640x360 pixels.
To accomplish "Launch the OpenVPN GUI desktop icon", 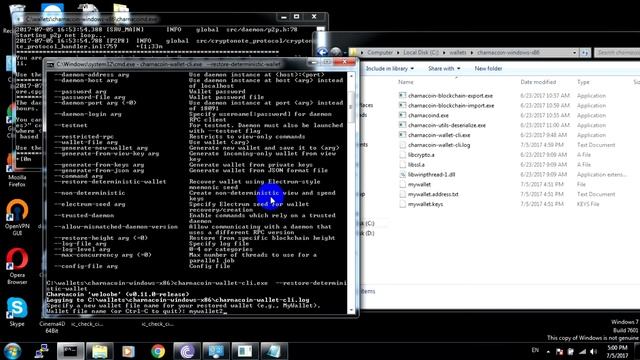I will point(17,217).
